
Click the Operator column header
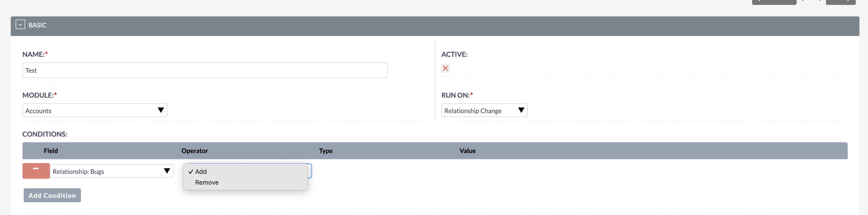coord(195,151)
